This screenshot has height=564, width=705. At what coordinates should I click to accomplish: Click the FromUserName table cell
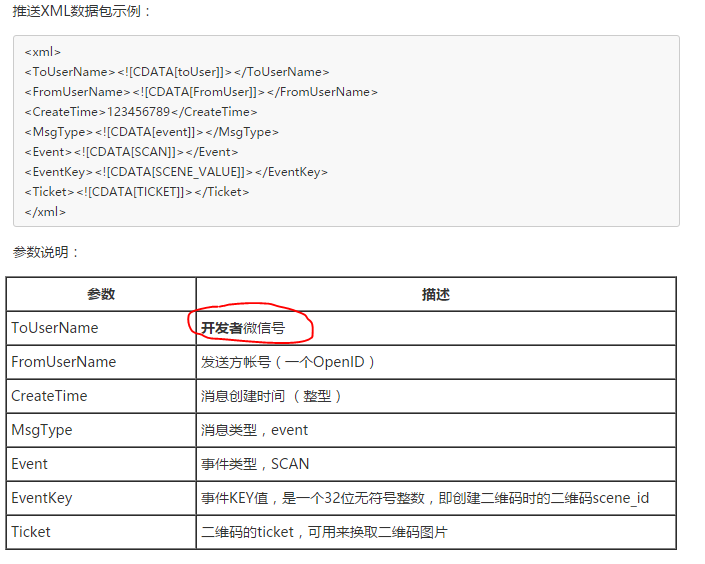[101, 362]
